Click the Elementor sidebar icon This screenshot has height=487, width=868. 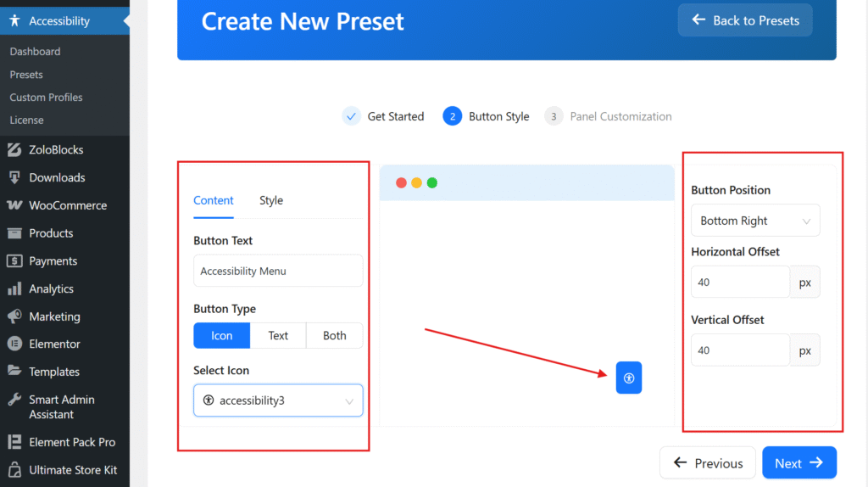click(14, 344)
